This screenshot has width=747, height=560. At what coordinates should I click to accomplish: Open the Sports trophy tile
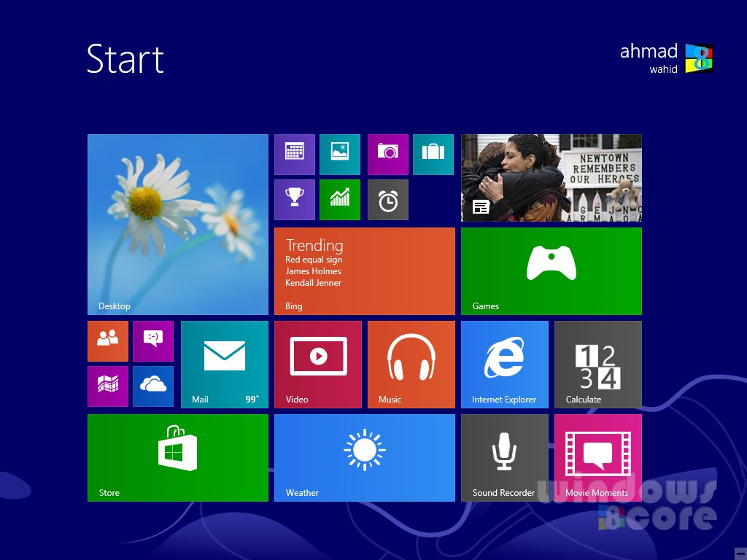click(295, 200)
